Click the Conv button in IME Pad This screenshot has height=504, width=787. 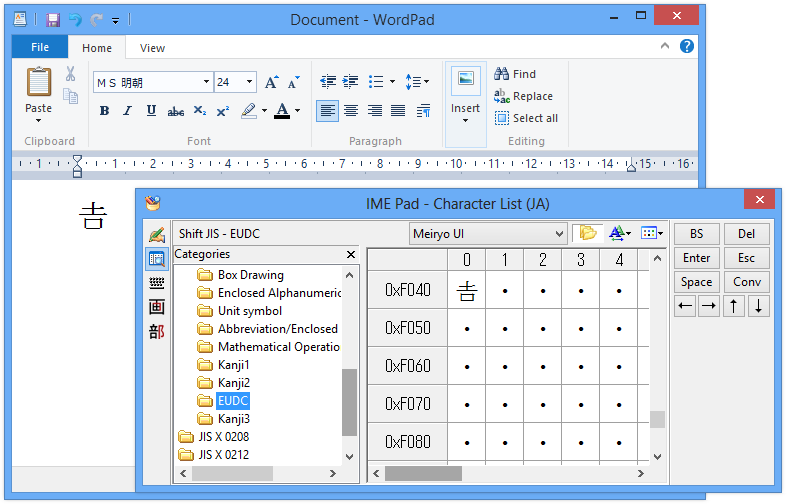pyautogui.click(x=746, y=282)
